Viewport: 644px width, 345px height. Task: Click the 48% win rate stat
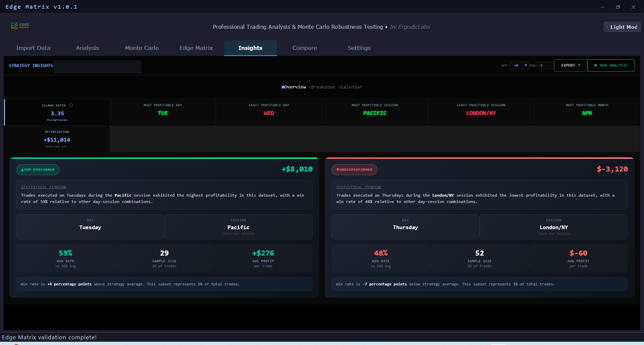381,258
